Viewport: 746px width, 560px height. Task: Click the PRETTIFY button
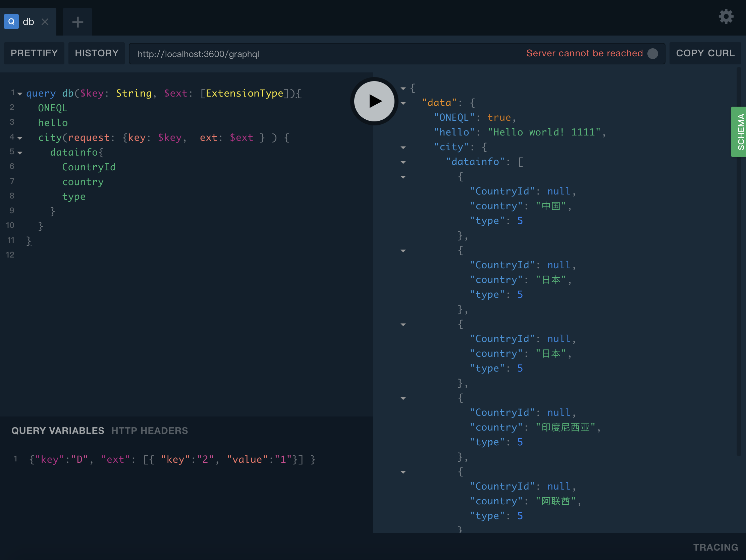point(34,53)
